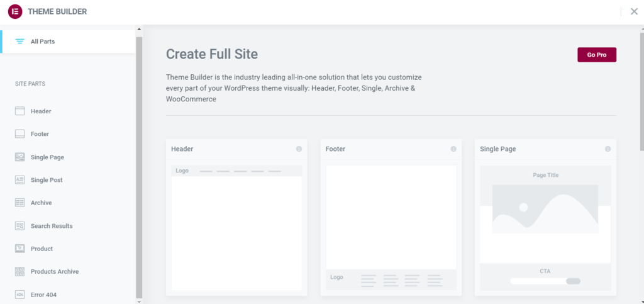Open the Footer template preview thumbnail
Viewport: 644px width, 304px height.
[391, 227]
